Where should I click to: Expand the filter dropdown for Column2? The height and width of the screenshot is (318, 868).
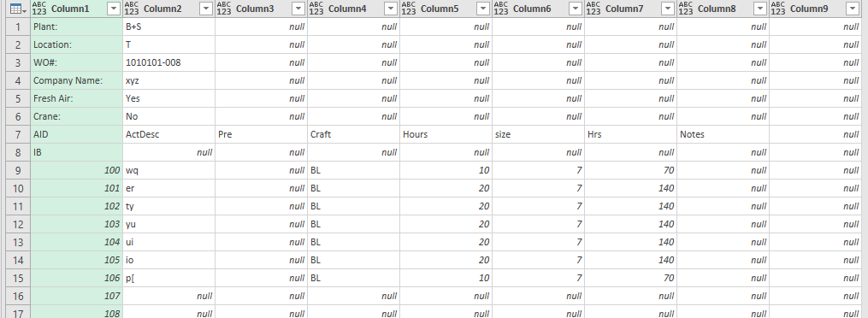pos(206,9)
